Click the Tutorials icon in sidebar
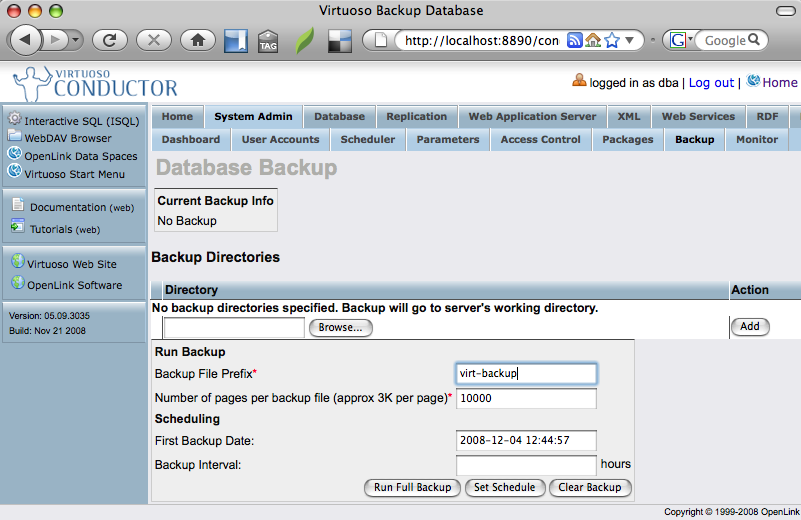Viewport: 801px width, 520px height. (x=18, y=227)
